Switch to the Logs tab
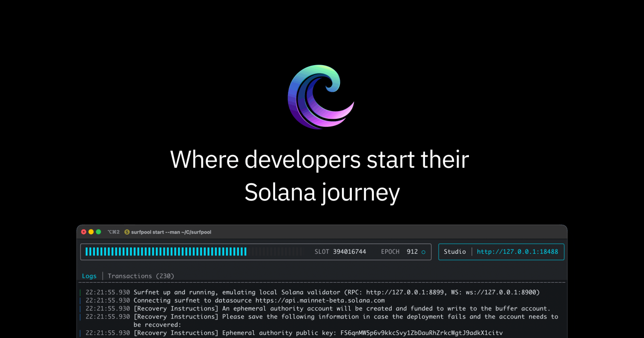The width and height of the screenshot is (644, 338). click(89, 276)
